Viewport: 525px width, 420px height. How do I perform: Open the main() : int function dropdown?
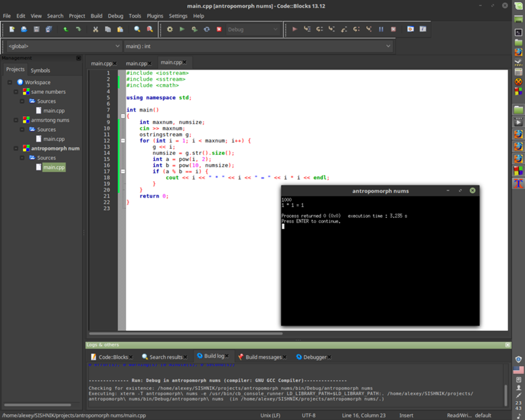click(258, 46)
